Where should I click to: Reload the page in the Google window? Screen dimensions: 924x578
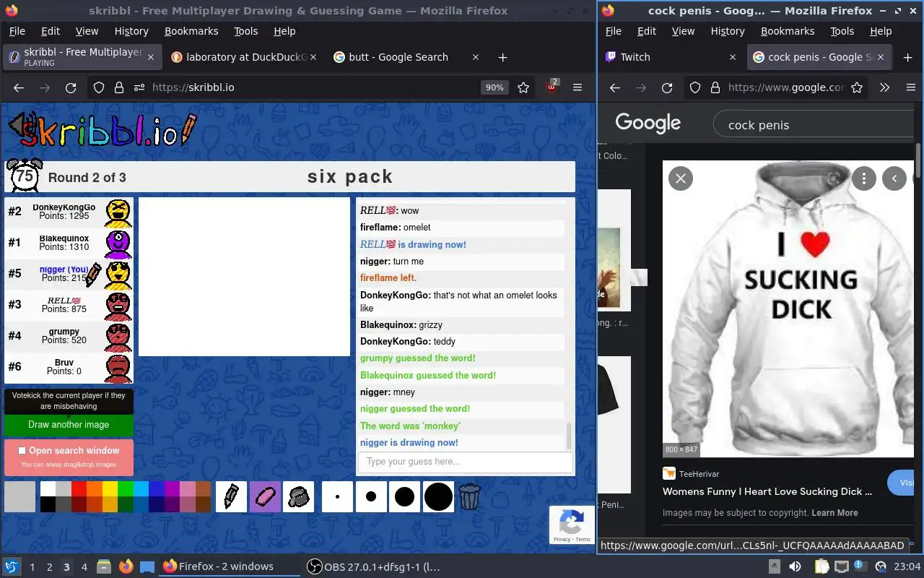667,87
